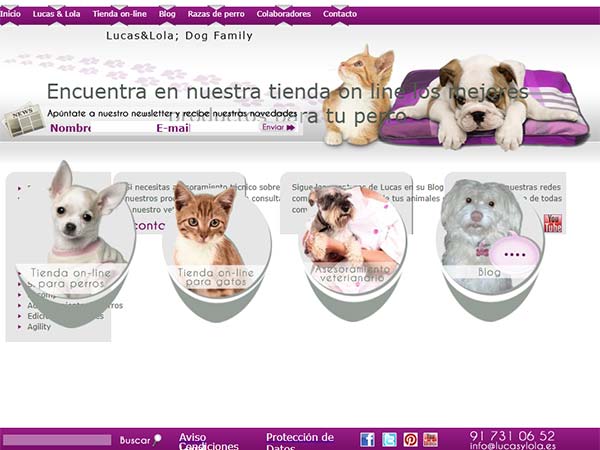The image size is (600, 450).
Task: Open the Tienda on-line menu item
Action: 120,14
